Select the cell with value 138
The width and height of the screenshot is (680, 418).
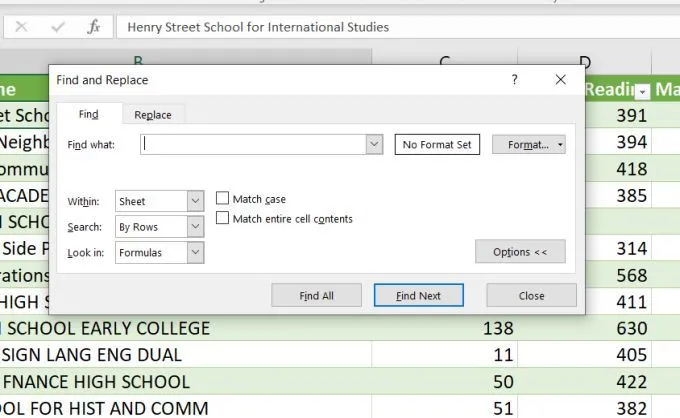445,328
